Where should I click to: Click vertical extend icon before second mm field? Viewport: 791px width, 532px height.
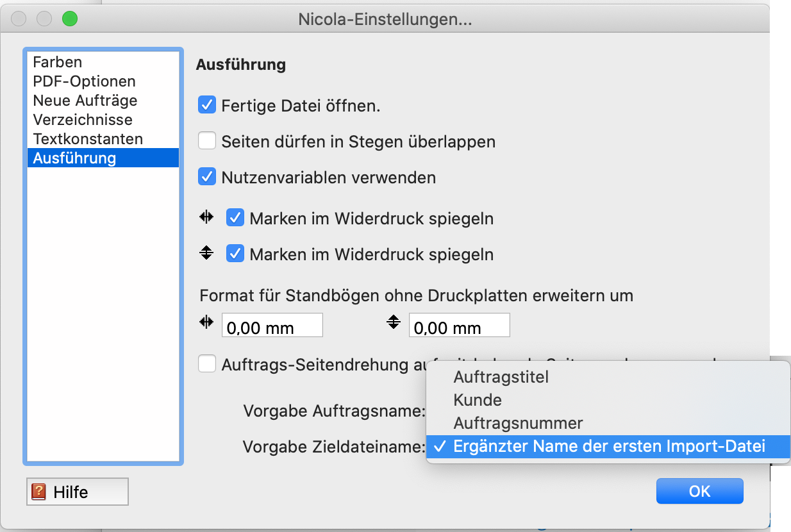coord(394,322)
